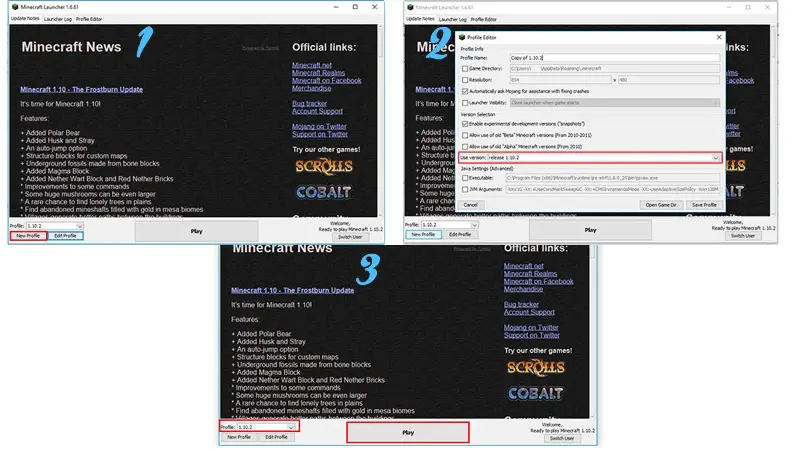This screenshot has width=800, height=450.
Task: Enable JVM Arguments checkbox
Action: 465,189
